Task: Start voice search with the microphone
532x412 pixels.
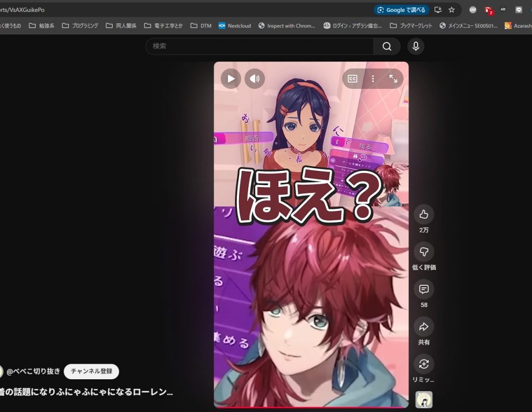Action: (416, 46)
